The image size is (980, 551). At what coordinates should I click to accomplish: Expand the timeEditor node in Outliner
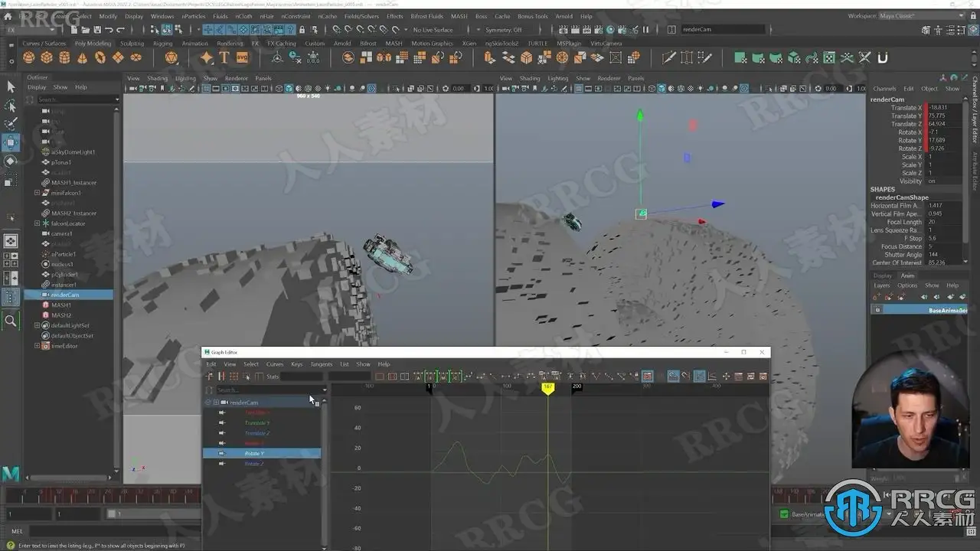pyautogui.click(x=37, y=346)
